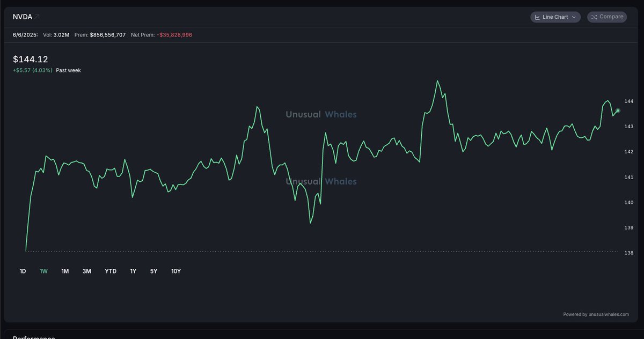This screenshot has width=644, height=339.
Task: Choose the 5Y time range
Action: (x=153, y=271)
